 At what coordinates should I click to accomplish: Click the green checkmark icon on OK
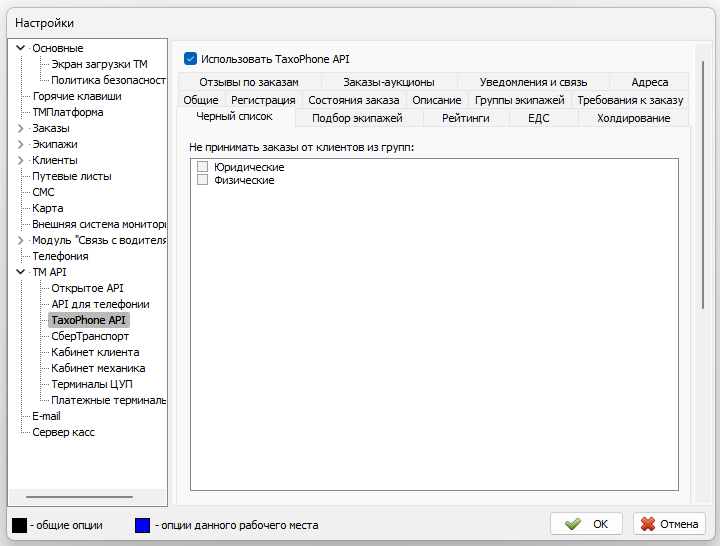click(573, 524)
